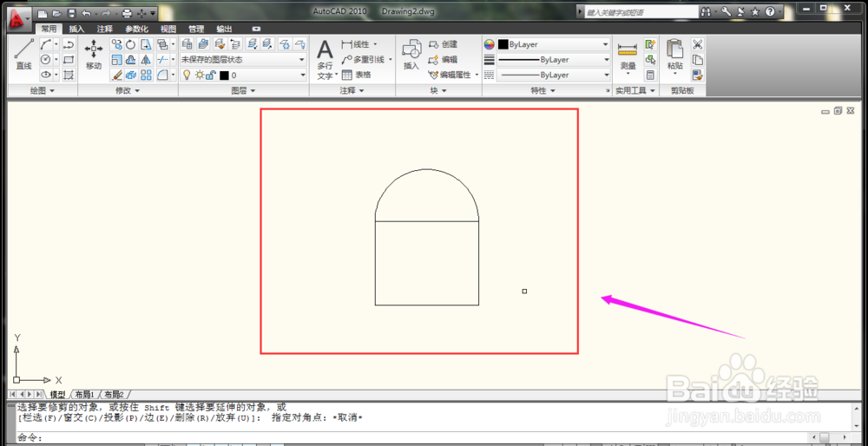The width and height of the screenshot is (868, 446).
Task: Switch to the 注释 ribbon tab
Action: coord(105,30)
